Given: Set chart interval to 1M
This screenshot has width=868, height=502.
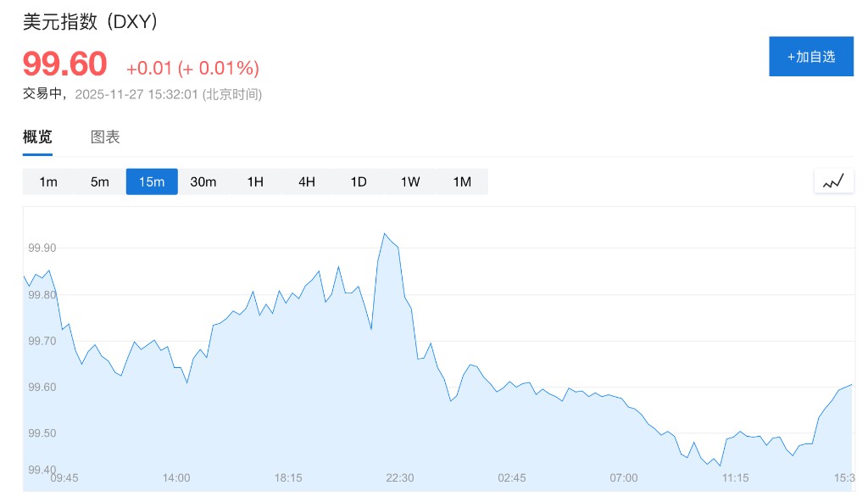Looking at the screenshot, I should (462, 181).
